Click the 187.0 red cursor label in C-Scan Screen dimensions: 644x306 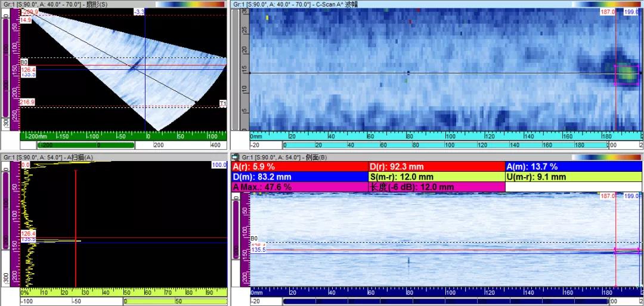[x=608, y=13]
